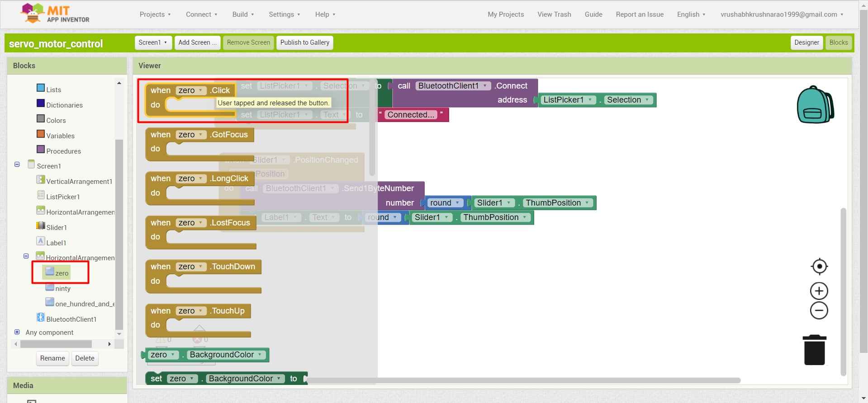This screenshot has width=868, height=403.
Task: Switch to the Designer view
Action: tap(806, 42)
